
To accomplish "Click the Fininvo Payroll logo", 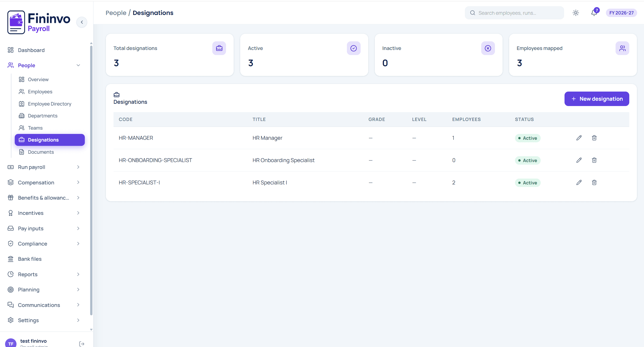I will click(39, 22).
